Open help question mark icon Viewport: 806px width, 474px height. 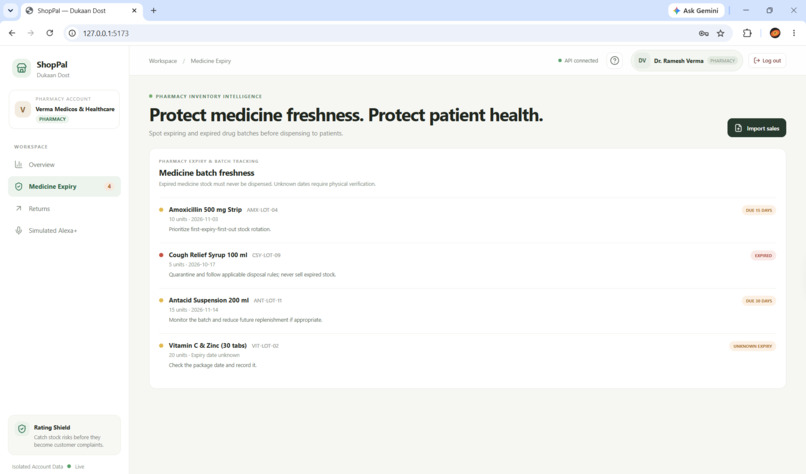coord(614,61)
